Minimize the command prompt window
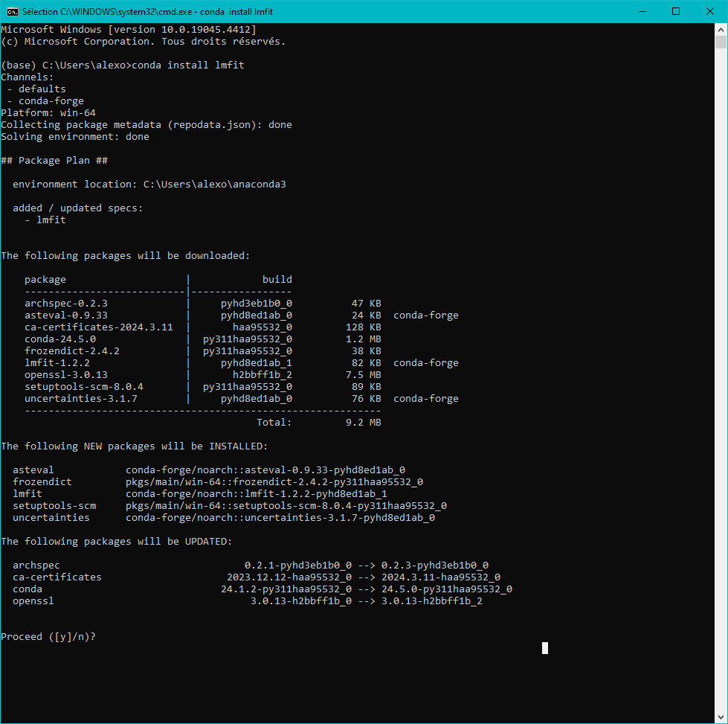 (x=642, y=11)
